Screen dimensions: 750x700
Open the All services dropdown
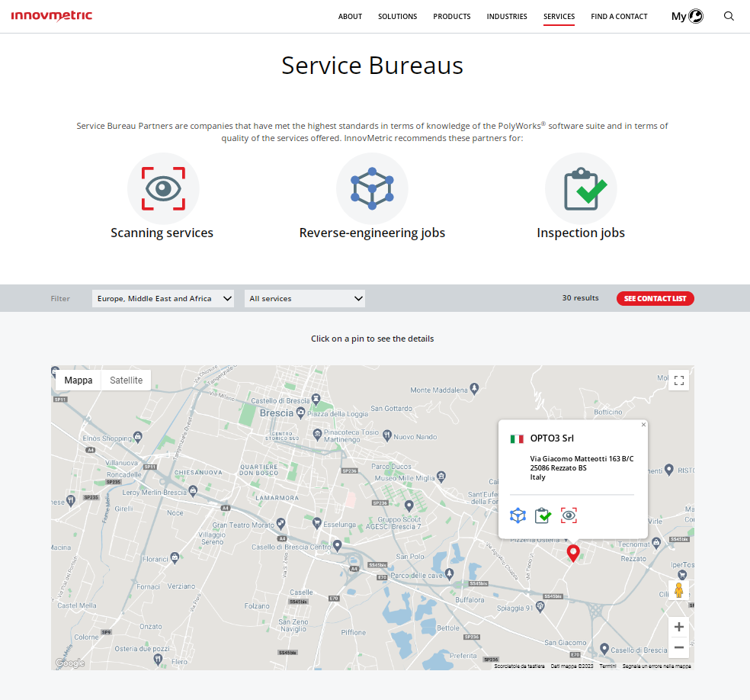[305, 298]
